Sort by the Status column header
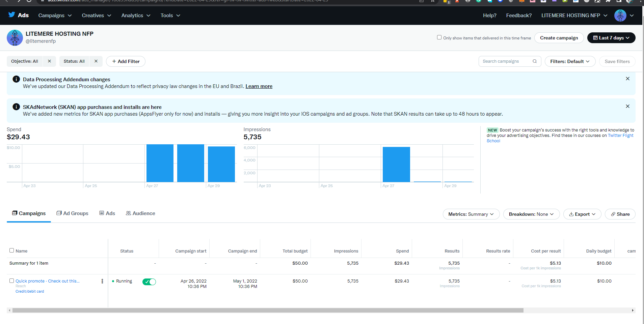The width and height of the screenshot is (644, 324). pyautogui.click(x=127, y=251)
